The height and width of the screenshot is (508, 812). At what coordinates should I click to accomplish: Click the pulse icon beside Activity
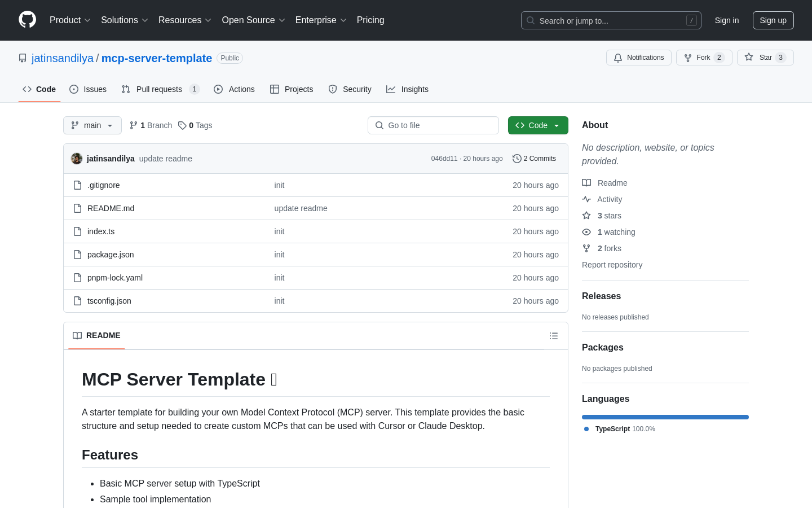[586, 199]
